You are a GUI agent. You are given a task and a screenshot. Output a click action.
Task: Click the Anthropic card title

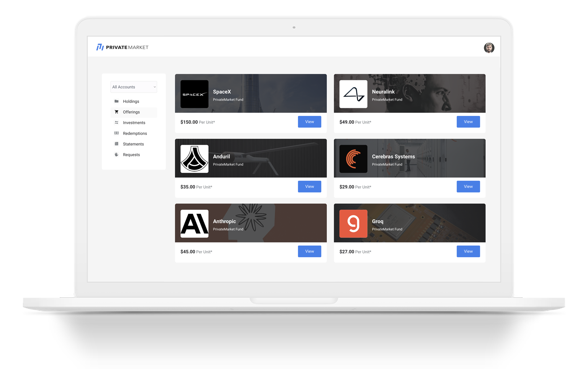click(x=224, y=222)
